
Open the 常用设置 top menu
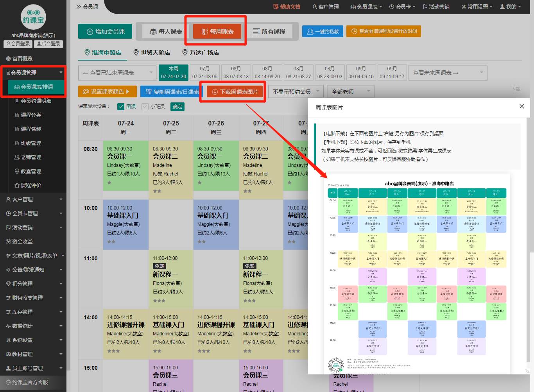click(x=477, y=7)
